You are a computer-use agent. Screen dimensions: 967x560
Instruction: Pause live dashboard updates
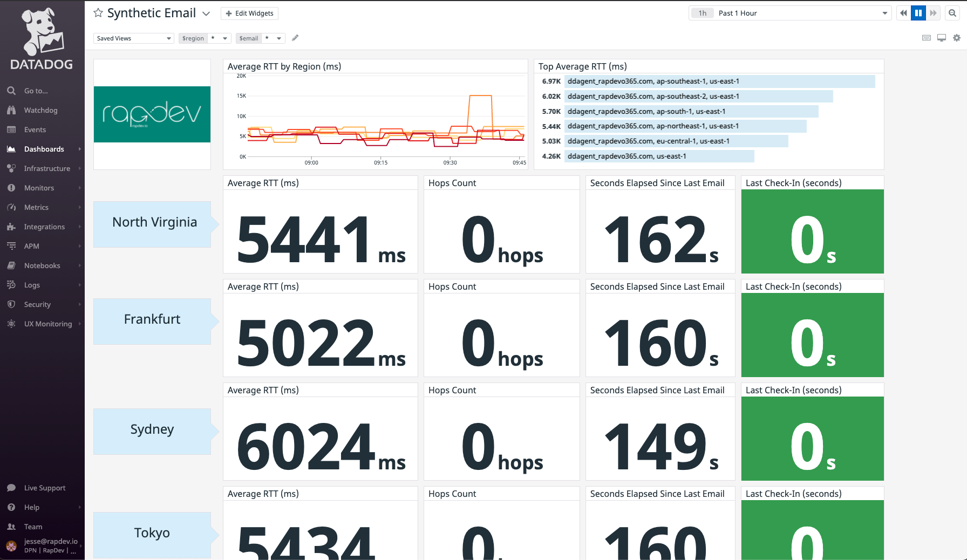click(918, 12)
